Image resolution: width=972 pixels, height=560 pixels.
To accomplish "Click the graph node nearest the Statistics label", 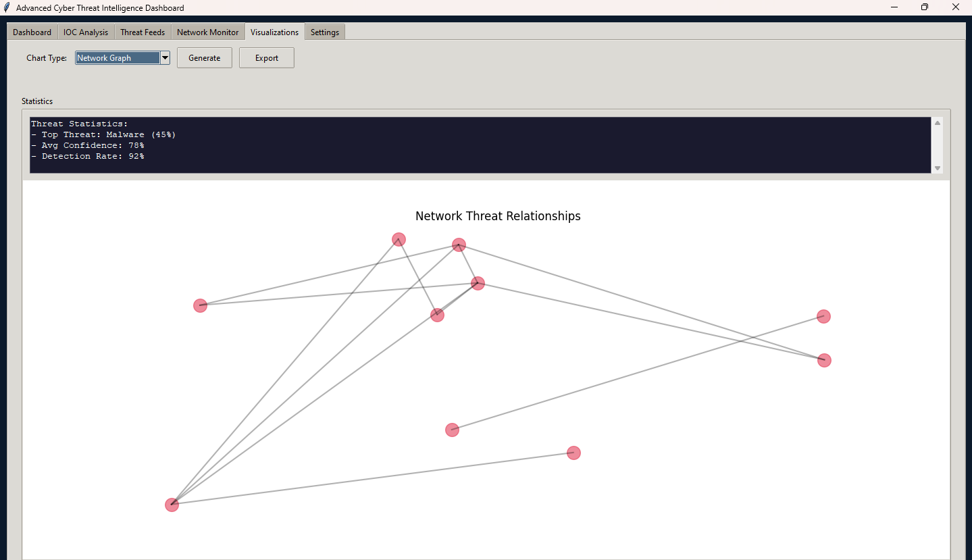I will 200,305.
